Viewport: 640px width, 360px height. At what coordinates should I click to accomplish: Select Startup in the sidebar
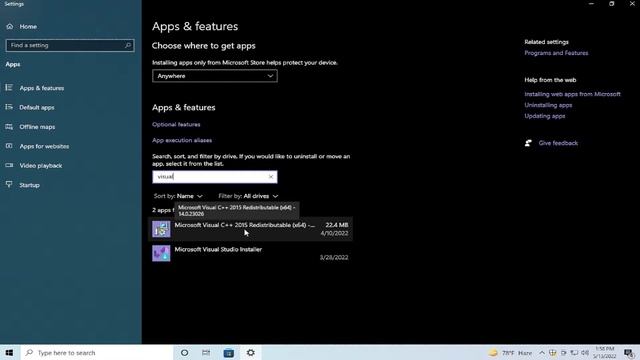pyautogui.click(x=23, y=185)
